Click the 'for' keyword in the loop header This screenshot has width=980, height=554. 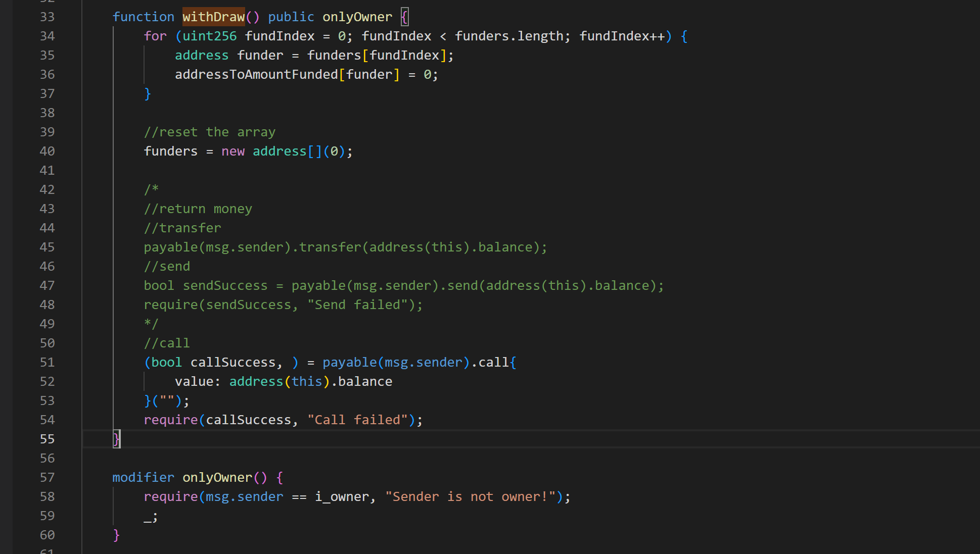(155, 36)
